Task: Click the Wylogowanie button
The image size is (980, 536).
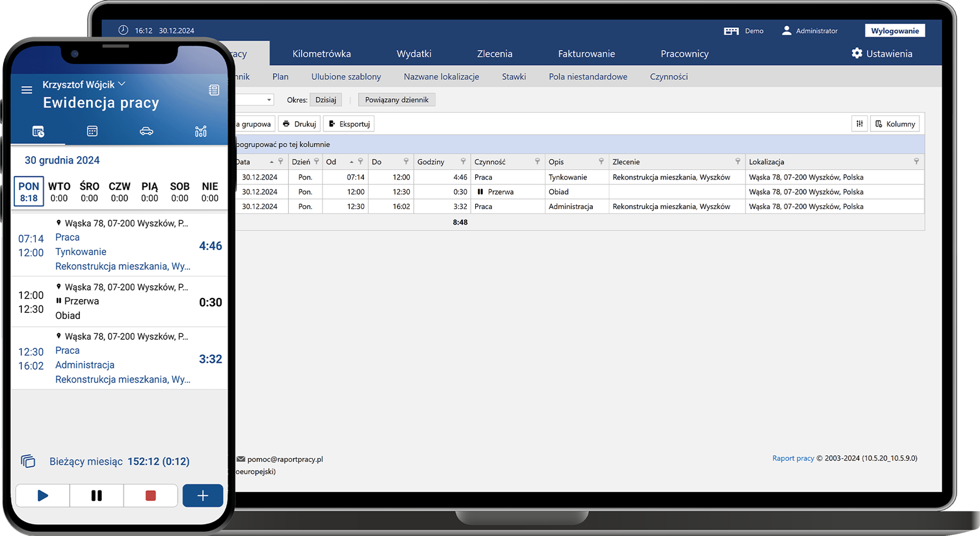Action: tap(894, 30)
